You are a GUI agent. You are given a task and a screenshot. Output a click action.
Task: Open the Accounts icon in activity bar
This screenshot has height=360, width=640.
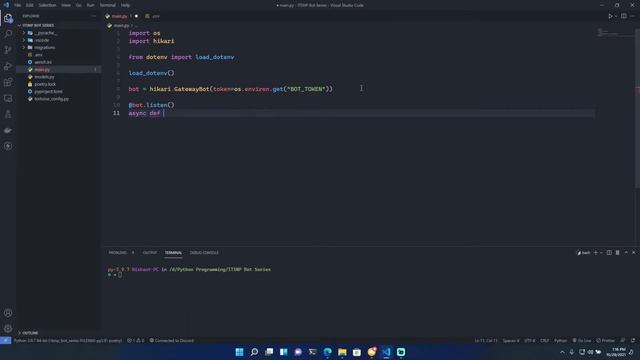pos(8,313)
